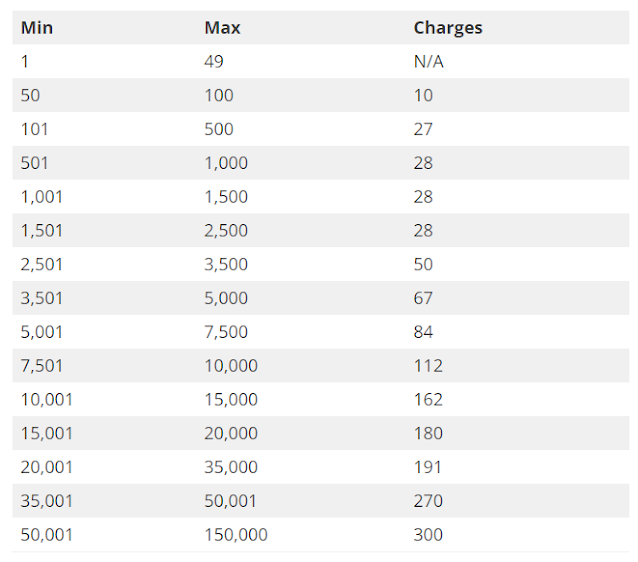The height and width of the screenshot is (562, 638).
Task: Click the charges value 84
Action: pos(423,332)
